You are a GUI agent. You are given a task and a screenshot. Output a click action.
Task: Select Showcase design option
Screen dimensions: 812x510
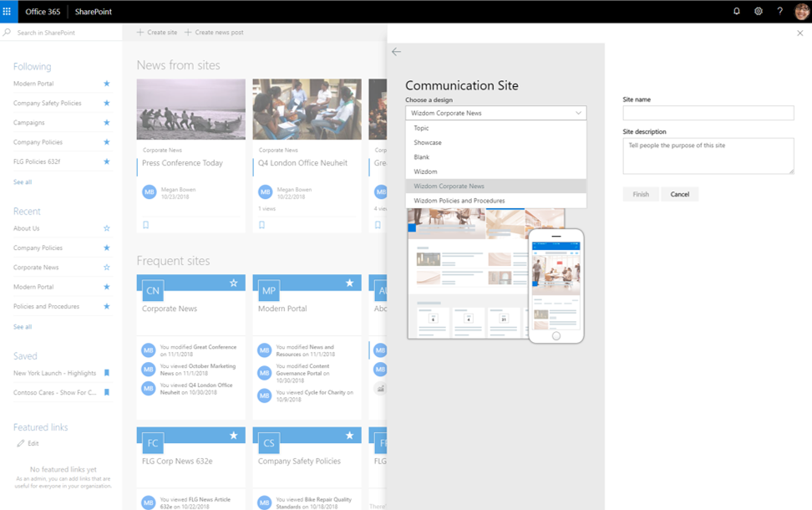click(x=495, y=142)
